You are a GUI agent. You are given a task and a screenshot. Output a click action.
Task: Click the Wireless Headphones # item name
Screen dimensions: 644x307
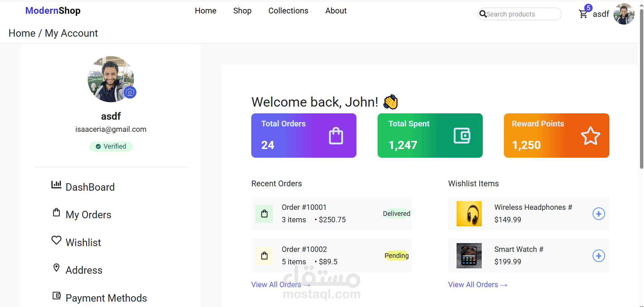pos(533,207)
